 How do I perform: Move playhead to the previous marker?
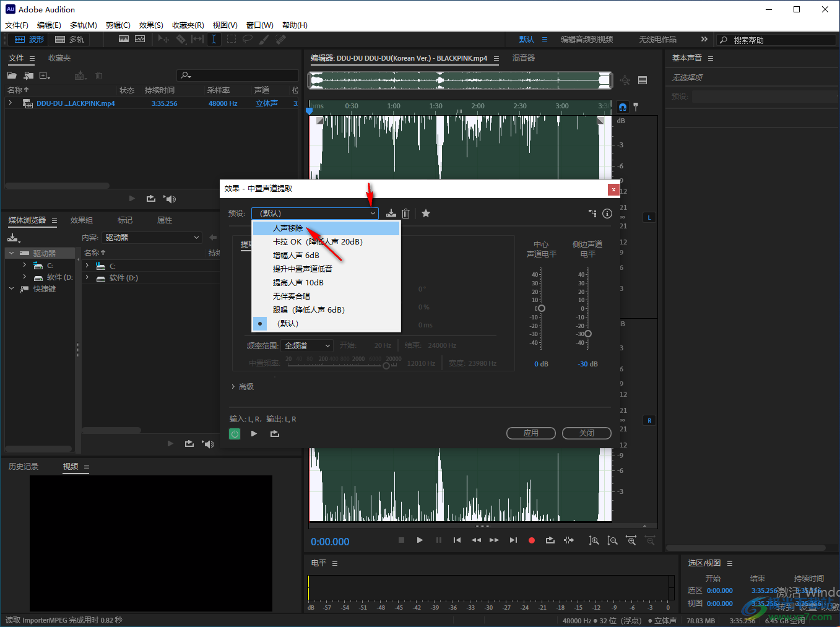[x=457, y=540]
